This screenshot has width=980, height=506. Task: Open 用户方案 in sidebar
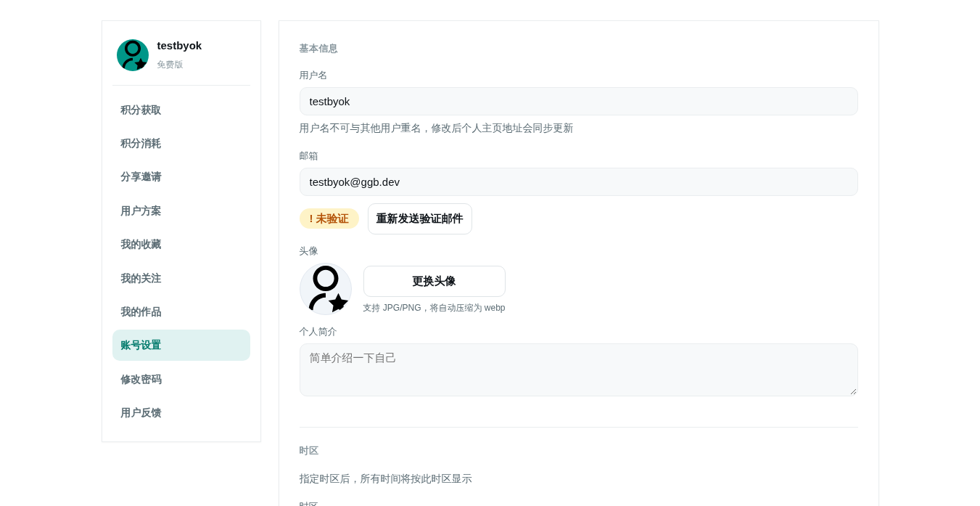click(x=181, y=211)
